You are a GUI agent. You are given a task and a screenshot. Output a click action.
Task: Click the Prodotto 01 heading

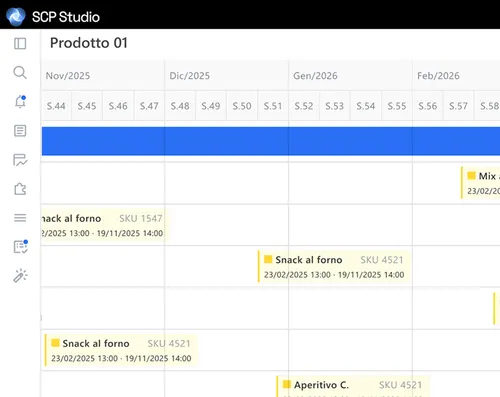pyautogui.click(x=89, y=43)
